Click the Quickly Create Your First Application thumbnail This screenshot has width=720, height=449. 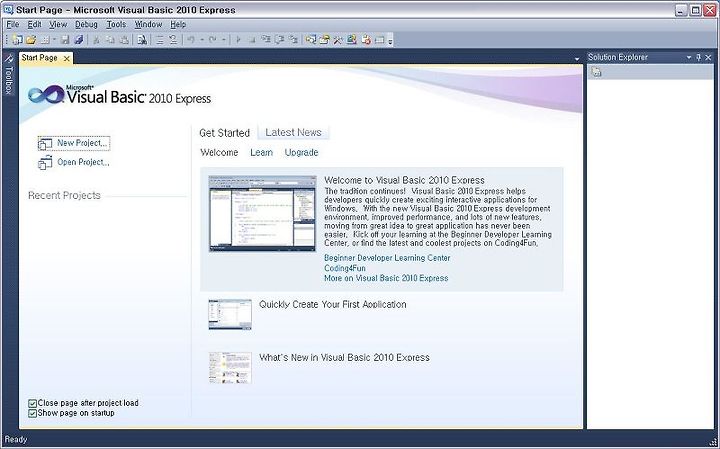230,314
